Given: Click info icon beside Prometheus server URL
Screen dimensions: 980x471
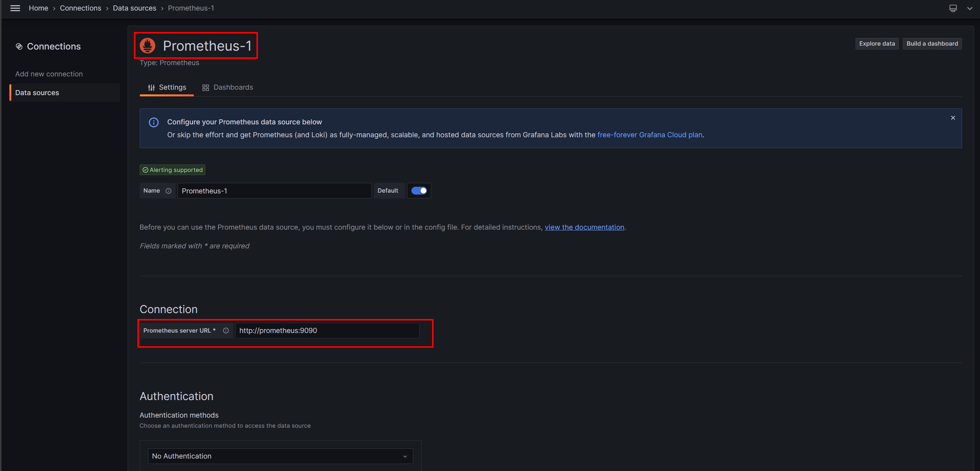Looking at the screenshot, I should point(226,331).
